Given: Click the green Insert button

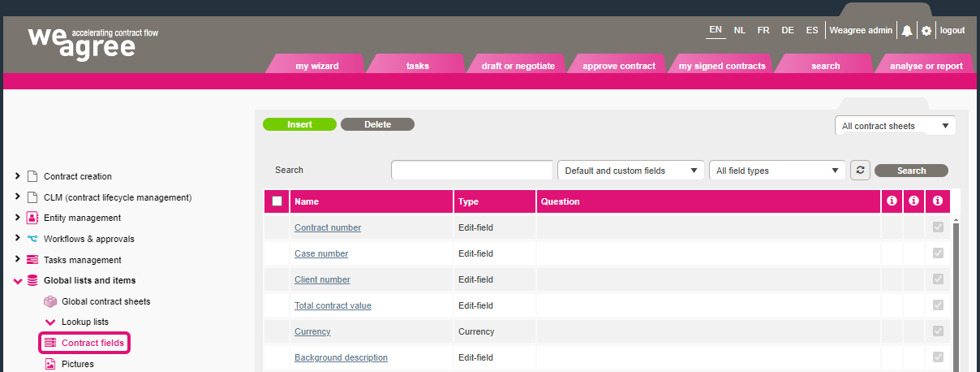Looking at the screenshot, I should pyautogui.click(x=299, y=124).
